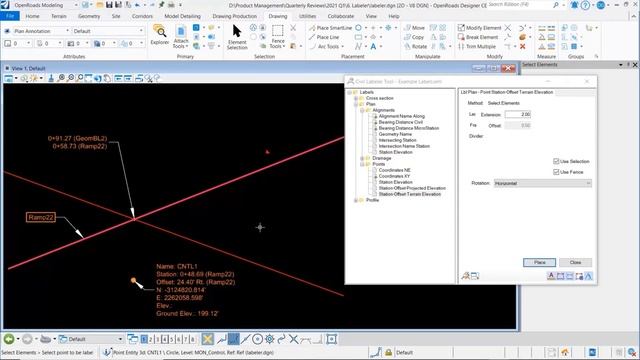The height and width of the screenshot is (360, 640).
Task: Click the Extension input field
Action: point(518,114)
